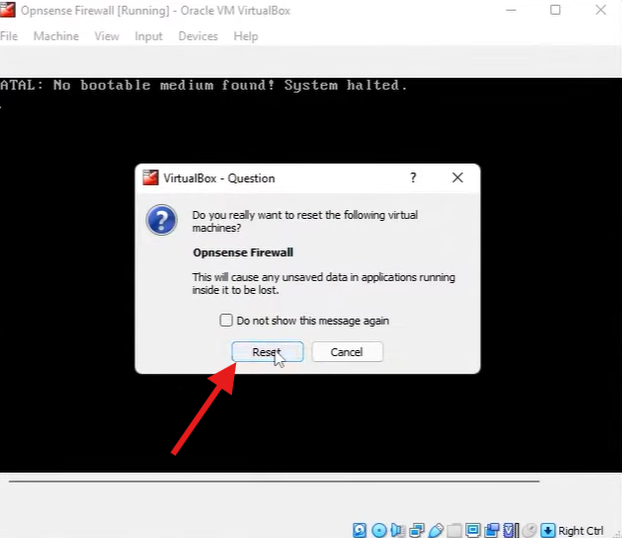
Task: Open the shared folders status icon
Action: [x=454, y=530]
